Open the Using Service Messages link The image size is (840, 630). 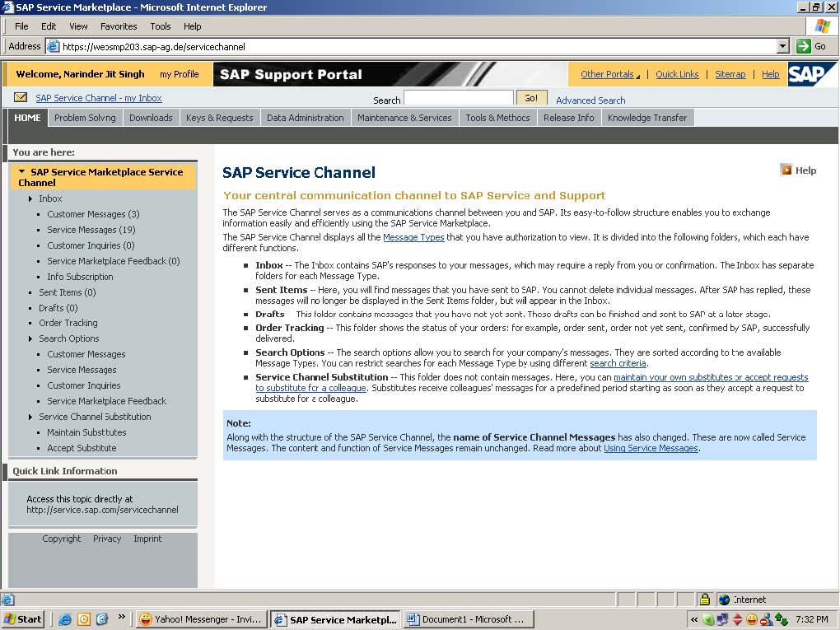651,448
